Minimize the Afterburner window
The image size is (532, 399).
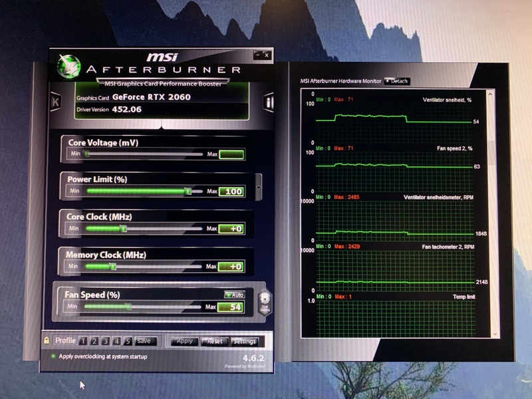258,55
